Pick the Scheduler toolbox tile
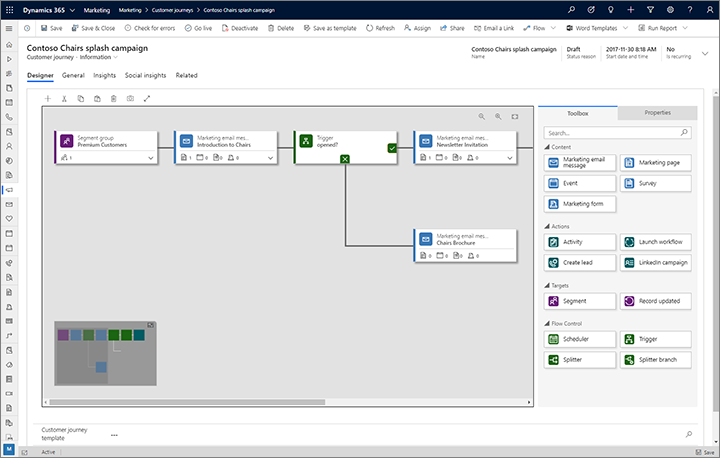 click(x=579, y=339)
